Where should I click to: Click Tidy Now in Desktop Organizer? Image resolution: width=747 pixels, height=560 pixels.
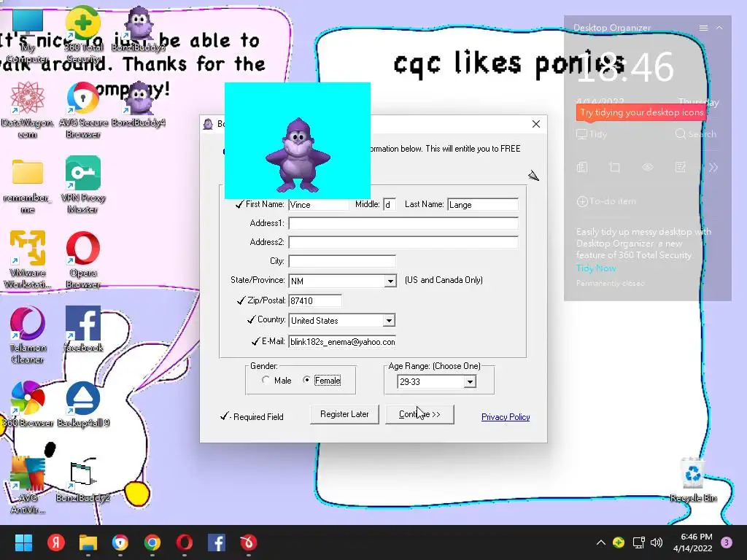point(596,268)
